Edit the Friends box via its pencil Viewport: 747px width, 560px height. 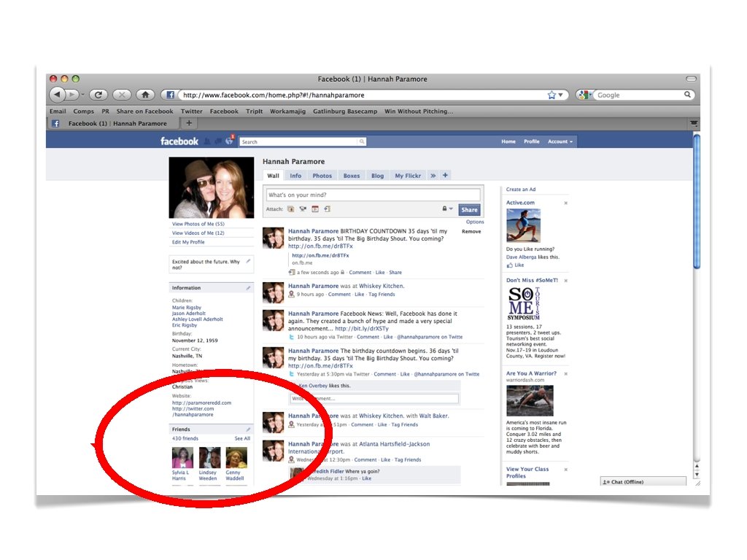point(248,429)
